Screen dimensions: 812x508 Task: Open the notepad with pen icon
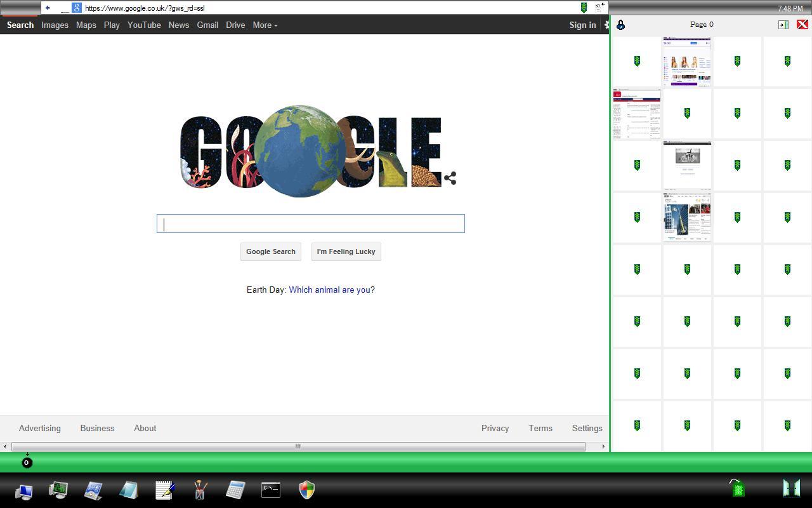coord(165,490)
